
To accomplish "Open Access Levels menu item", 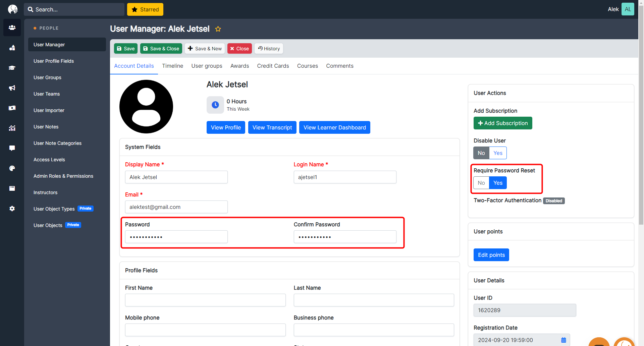I will point(67,160).
